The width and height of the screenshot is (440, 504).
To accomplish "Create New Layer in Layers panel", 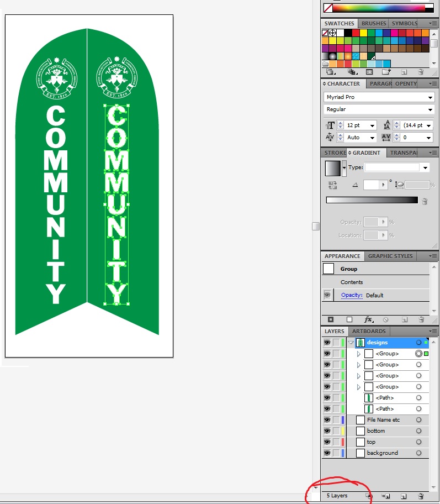I will [x=404, y=496].
